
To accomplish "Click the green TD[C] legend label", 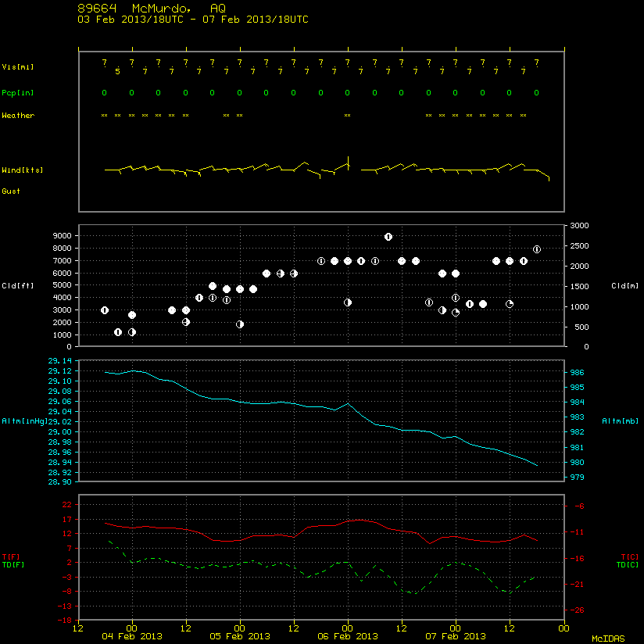I will coord(628,565).
